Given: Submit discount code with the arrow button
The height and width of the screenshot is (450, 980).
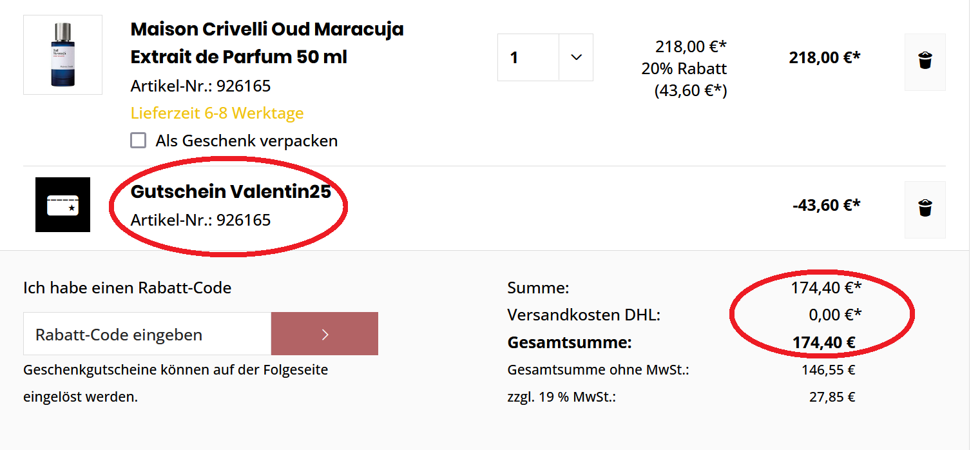Looking at the screenshot, I should [325, 334].
